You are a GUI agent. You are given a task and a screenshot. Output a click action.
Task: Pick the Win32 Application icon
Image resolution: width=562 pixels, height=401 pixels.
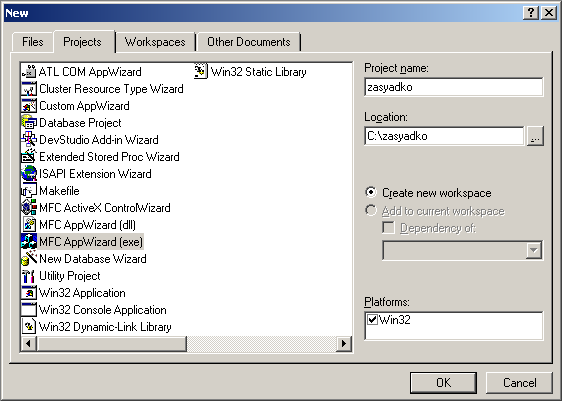[x=29, y=293]
